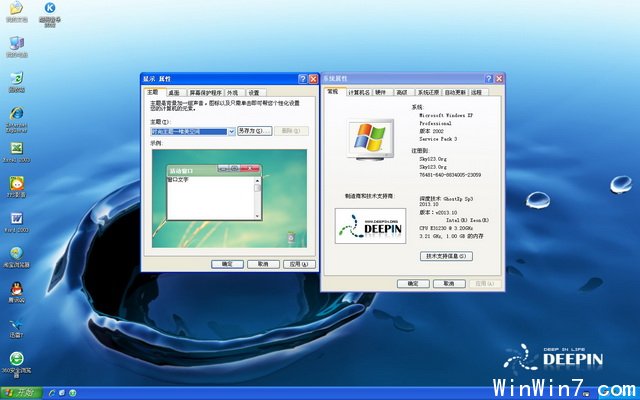Open the 屏幕保护程序 tab in Display Properties

(205, 93)
